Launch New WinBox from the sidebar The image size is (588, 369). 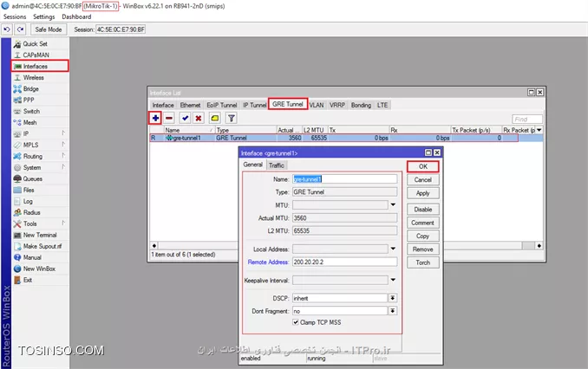[x=39, y=269]
